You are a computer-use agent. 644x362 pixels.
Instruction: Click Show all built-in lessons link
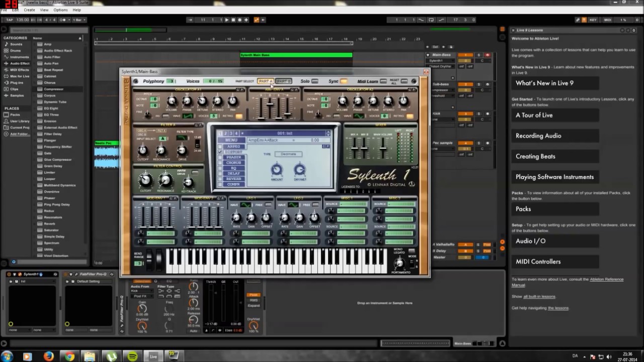tap(539, 297)
